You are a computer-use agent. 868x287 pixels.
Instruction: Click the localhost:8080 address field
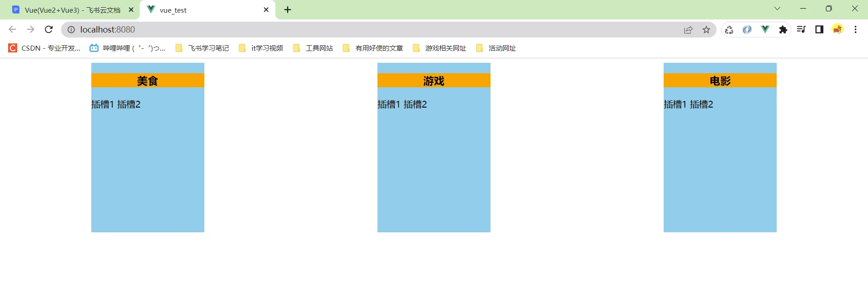click(362, 30)
